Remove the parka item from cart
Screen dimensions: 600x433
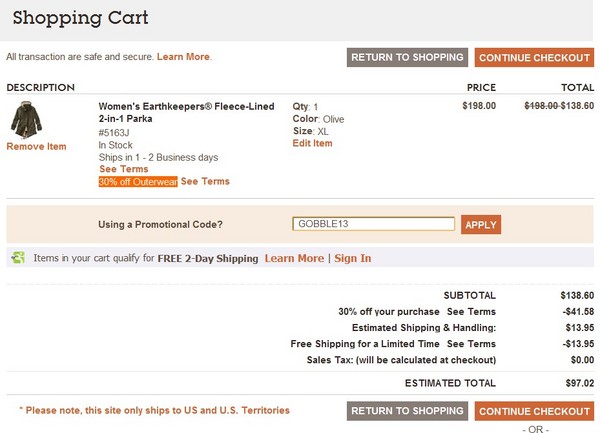tap(36, 147)
